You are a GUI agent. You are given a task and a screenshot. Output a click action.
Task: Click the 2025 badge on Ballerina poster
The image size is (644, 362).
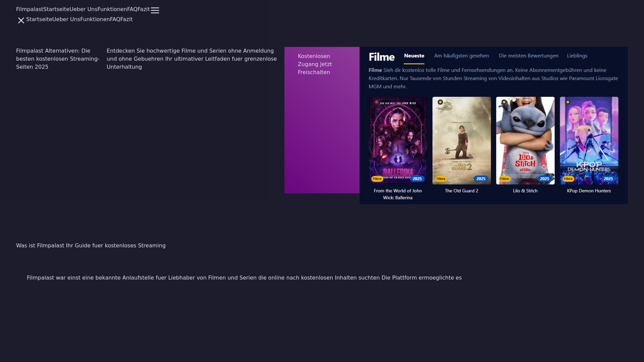coord(417,179)
